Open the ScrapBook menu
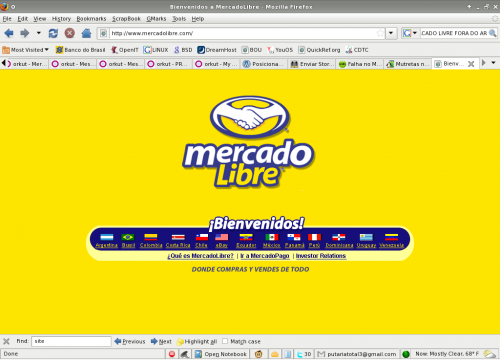500x360 pixels. [x=126, y=19]
